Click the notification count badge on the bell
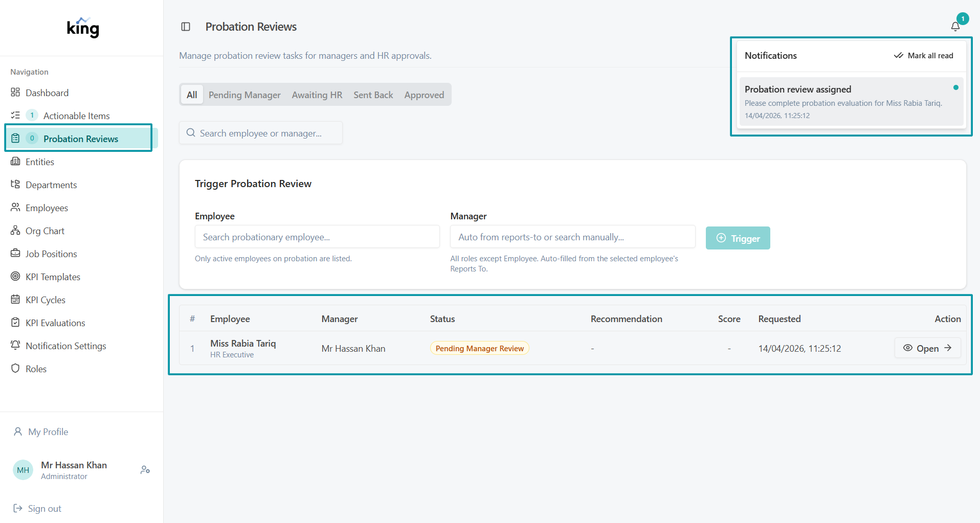This screenshot has height=523, width=980. (x=963, y=18)
